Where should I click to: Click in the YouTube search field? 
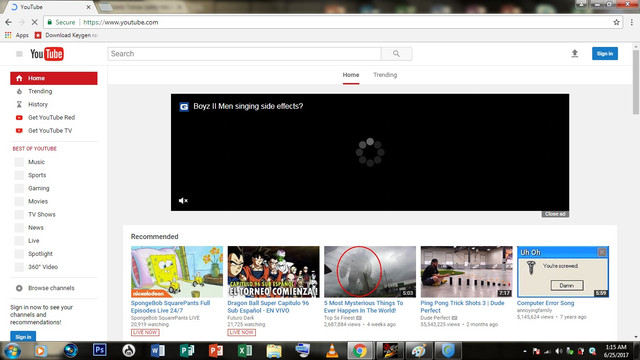click(x=244, y=53)
